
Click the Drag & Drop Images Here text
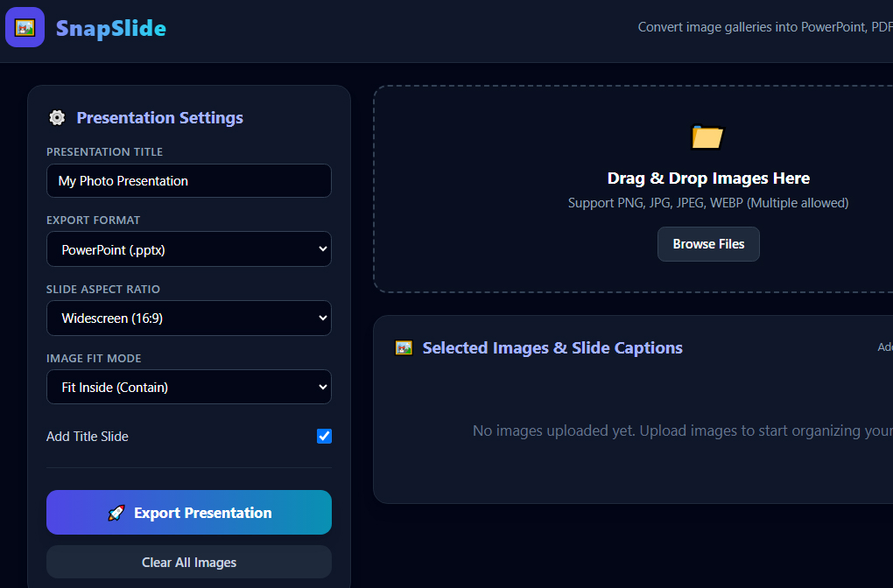(708, 178)
